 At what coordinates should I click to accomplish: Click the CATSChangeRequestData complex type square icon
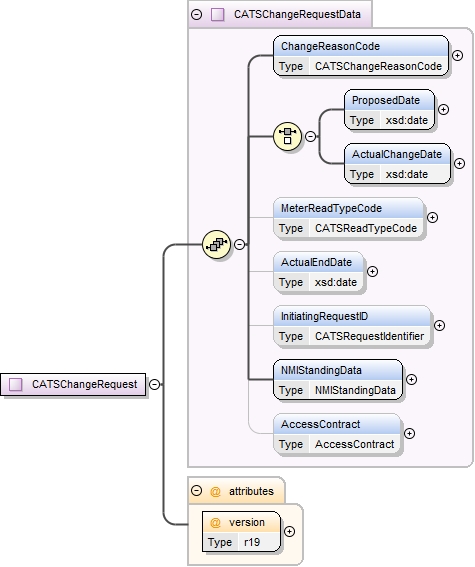point(218,14)
